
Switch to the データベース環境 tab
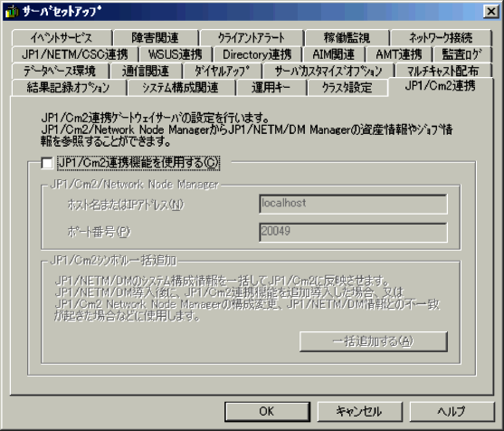click(x=61, y=71)
